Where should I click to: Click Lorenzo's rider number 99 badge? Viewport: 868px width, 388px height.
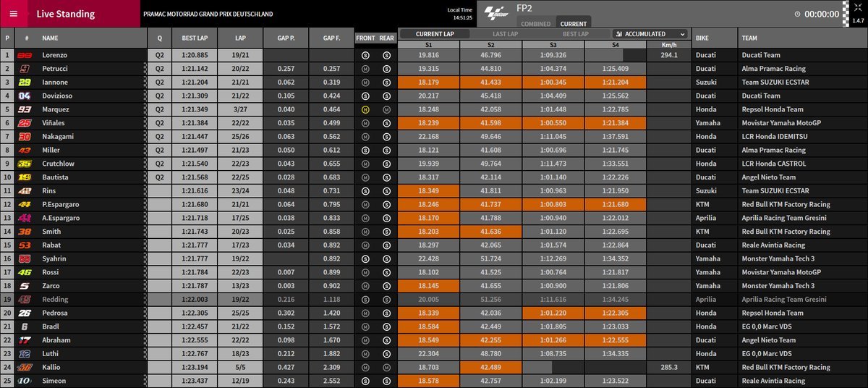[x=25, y=55]
